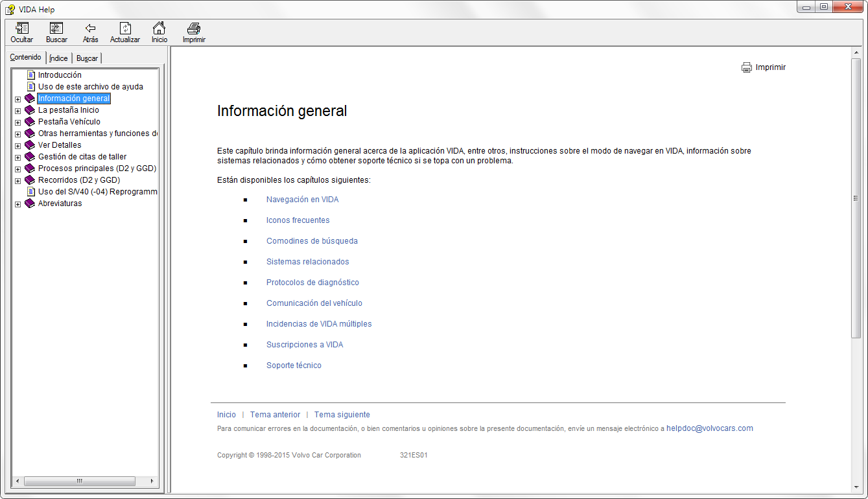The height and width of the screenshot is (499, 868).
Task: Click the Imprimir toolbar printer icon
Action: pos(194,29)
